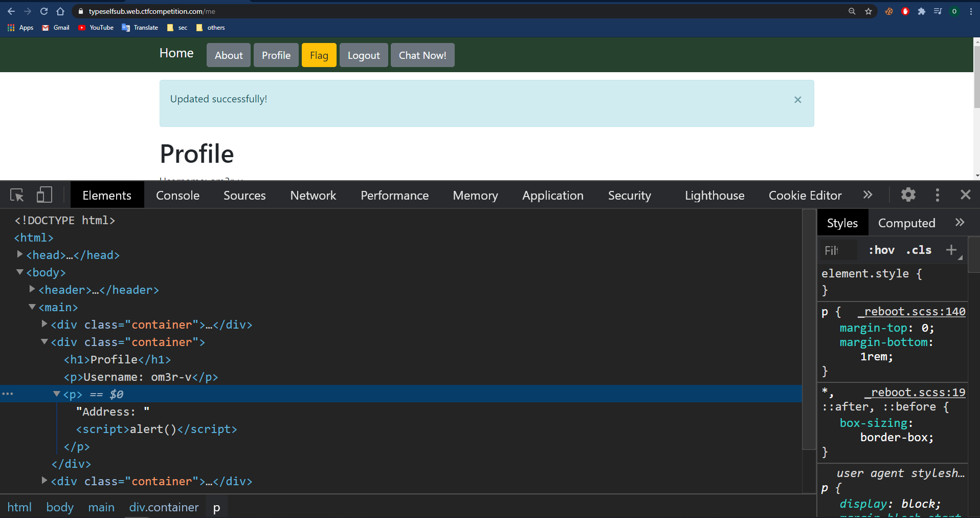Open DevTools customize three-dot menu
Viewport: 980px width, 518px height.
click(x=938, y=195)
